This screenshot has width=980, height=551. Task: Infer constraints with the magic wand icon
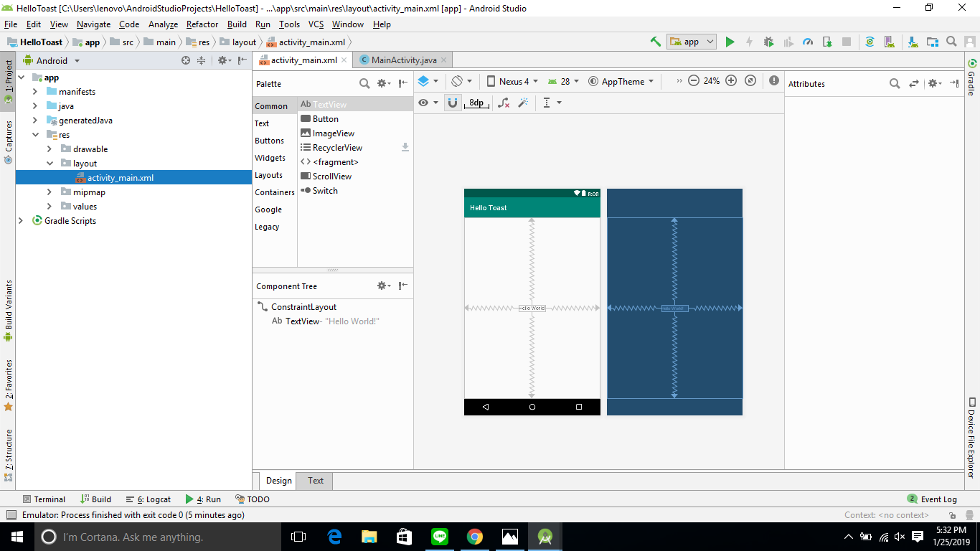(524, 103)
